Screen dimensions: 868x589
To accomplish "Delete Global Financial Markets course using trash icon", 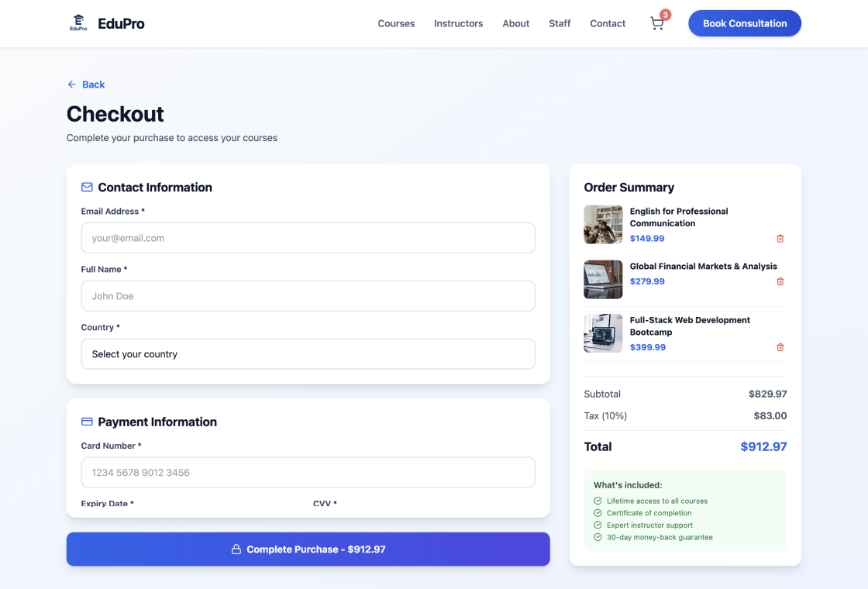I will [x=780, y=281].
